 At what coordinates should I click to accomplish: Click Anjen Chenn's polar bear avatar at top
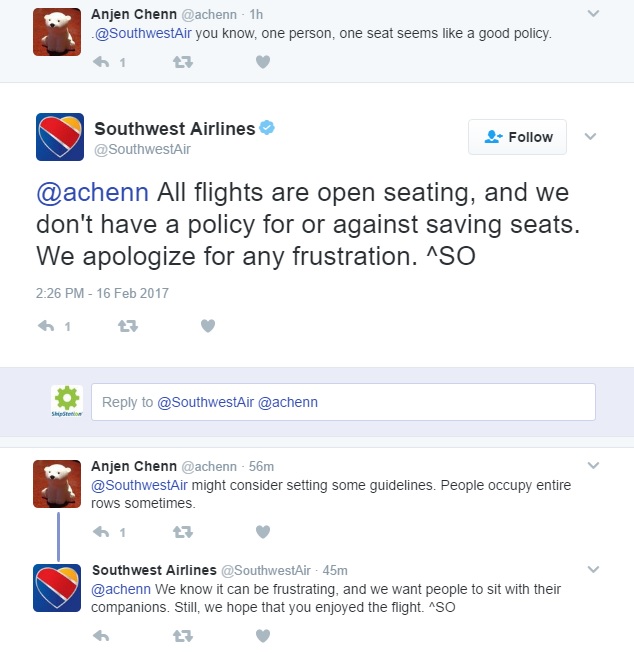58,32
